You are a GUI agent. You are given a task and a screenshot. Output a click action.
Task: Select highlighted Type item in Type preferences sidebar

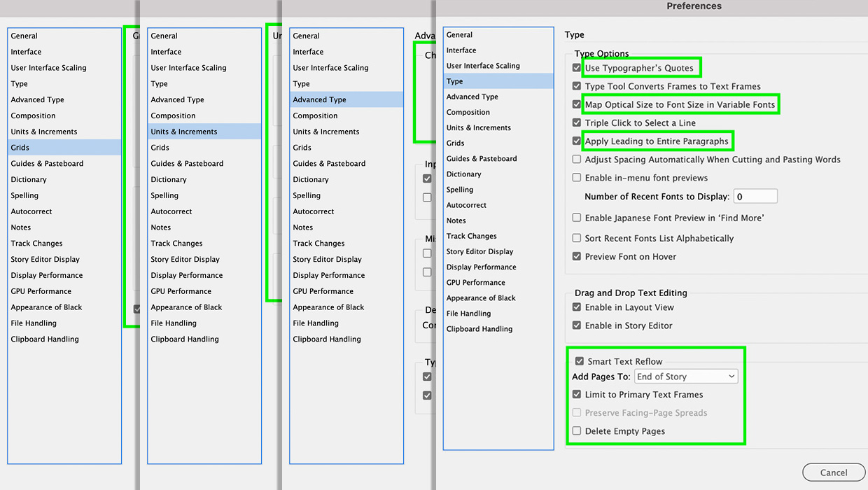click(498, 81)
